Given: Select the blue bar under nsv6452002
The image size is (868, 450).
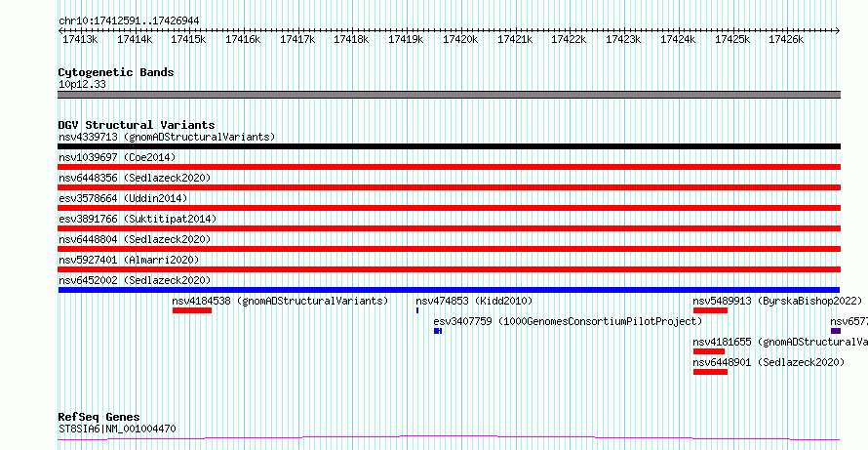Looking at the screenshot, I should click(x=449, y=290).
